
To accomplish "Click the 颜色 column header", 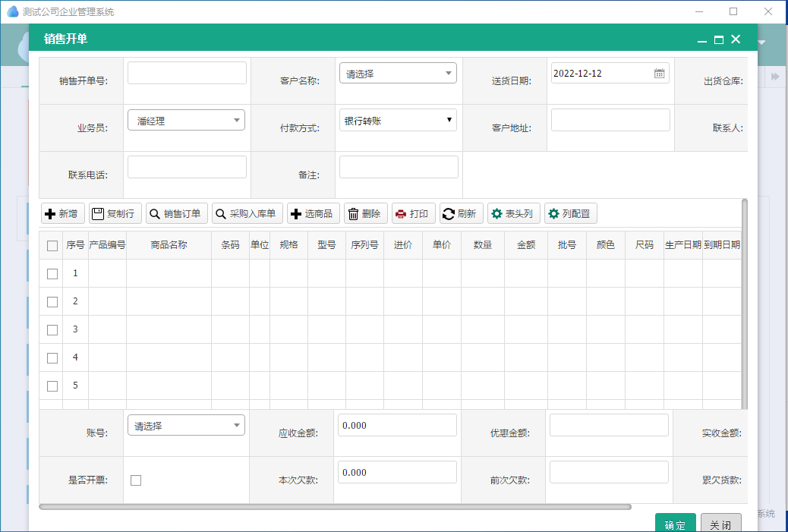I will [x=606, y=245].
